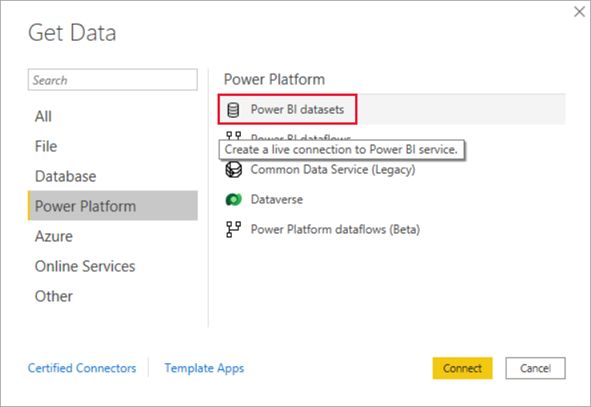Select the All category

pos(112,116)
